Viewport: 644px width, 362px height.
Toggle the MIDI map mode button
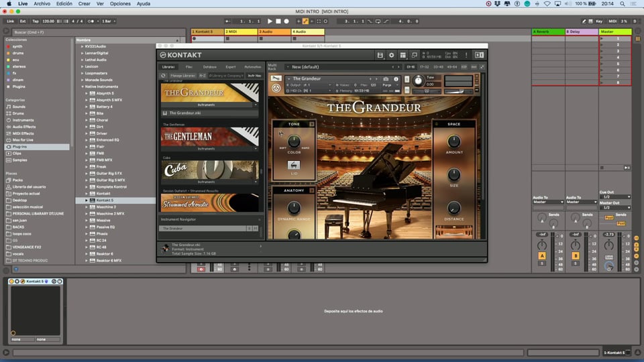(x=612, y=21)
